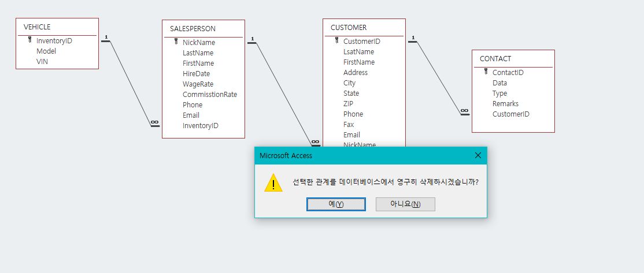
Task: Select the CONTACT table title
Action: tap(495, 59)
